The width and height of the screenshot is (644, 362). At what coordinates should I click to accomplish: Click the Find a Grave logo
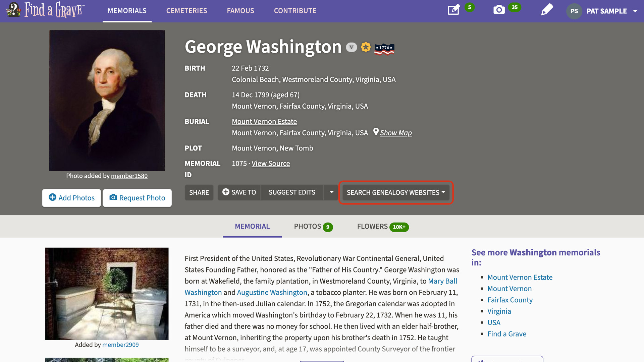46,10
